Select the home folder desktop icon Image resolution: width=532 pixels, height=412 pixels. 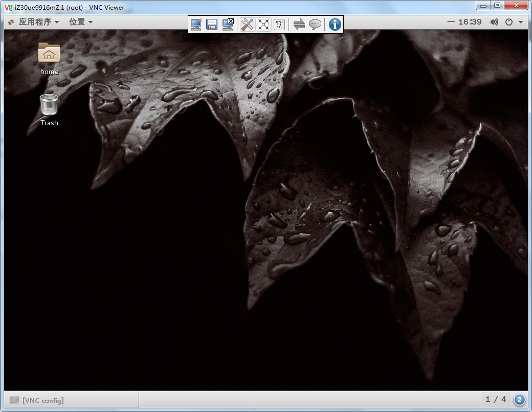coord(49,58)
